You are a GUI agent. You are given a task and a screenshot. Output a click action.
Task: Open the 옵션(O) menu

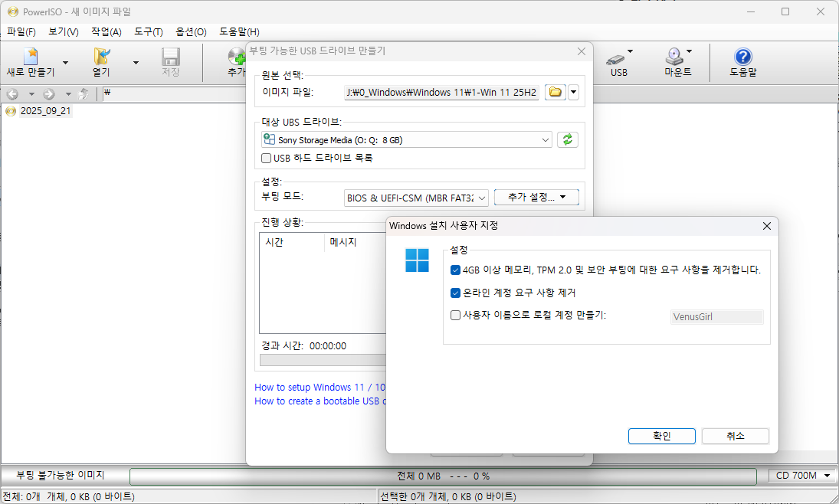click(x=191, y=32)
